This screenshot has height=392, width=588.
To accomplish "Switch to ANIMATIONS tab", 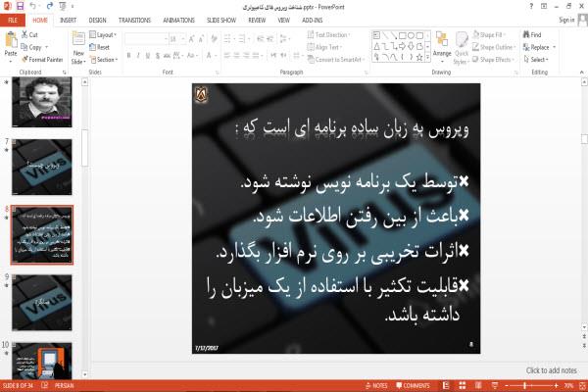I will point(179,21).
